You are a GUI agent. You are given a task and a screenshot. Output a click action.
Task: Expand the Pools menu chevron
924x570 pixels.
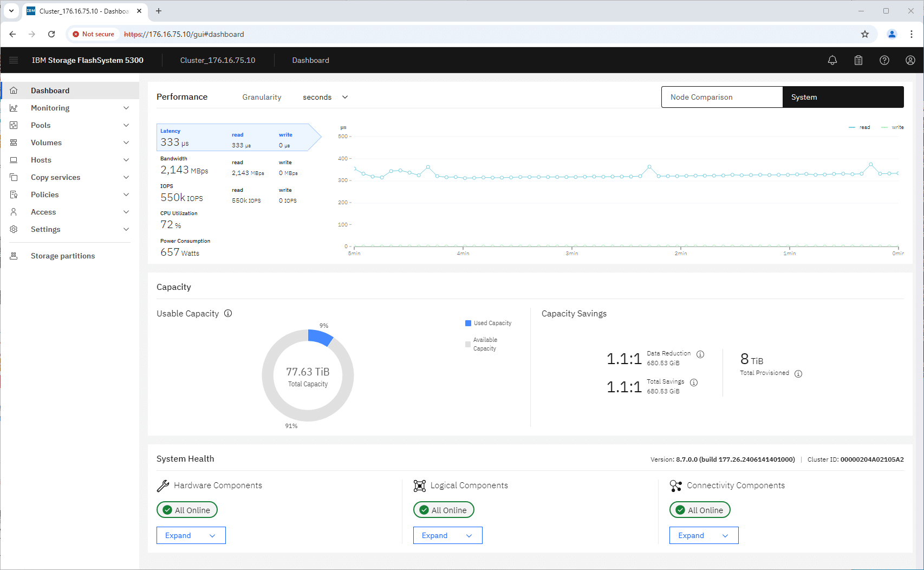(126, 125)
